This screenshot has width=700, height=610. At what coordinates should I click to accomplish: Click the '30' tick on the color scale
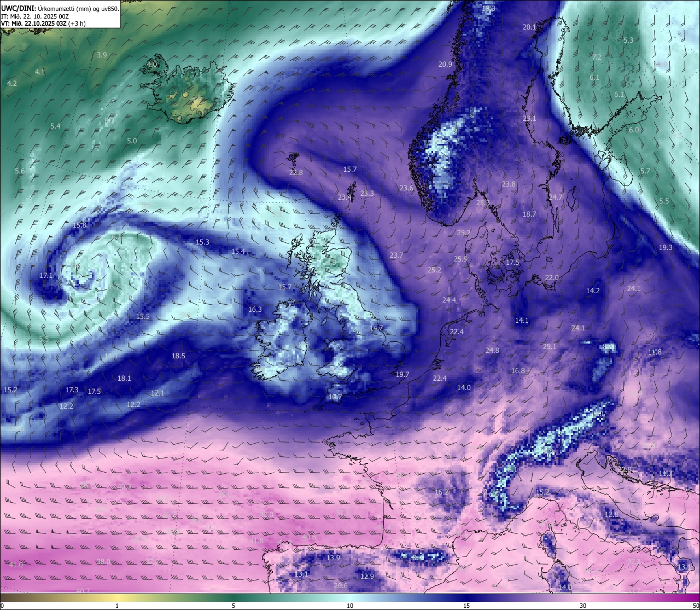[x=583, y=606]
